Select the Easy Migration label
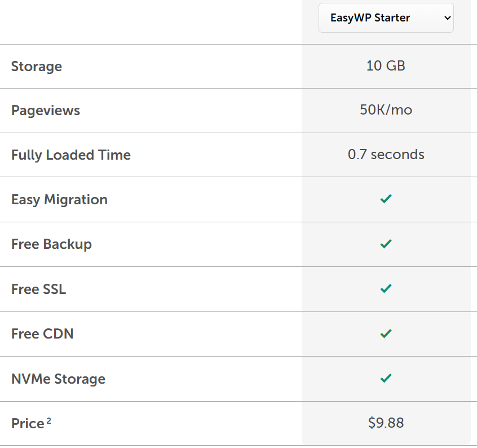 click(x=59, y=200)
